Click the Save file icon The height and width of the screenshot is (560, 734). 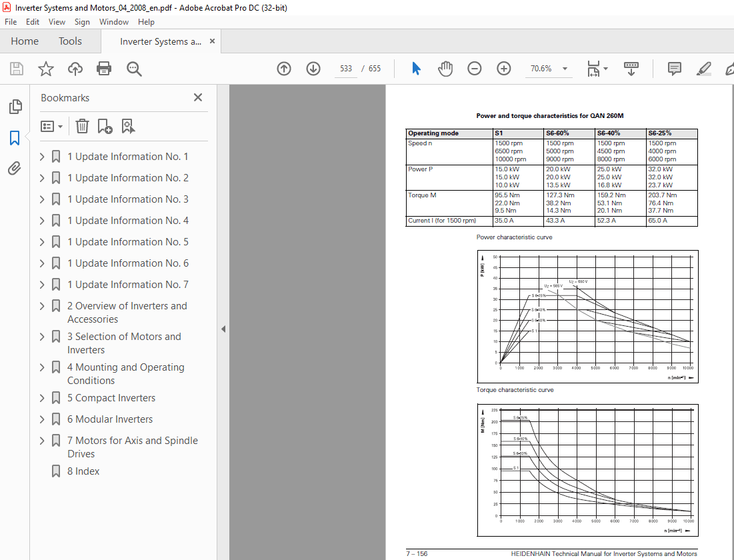[16, 69]
